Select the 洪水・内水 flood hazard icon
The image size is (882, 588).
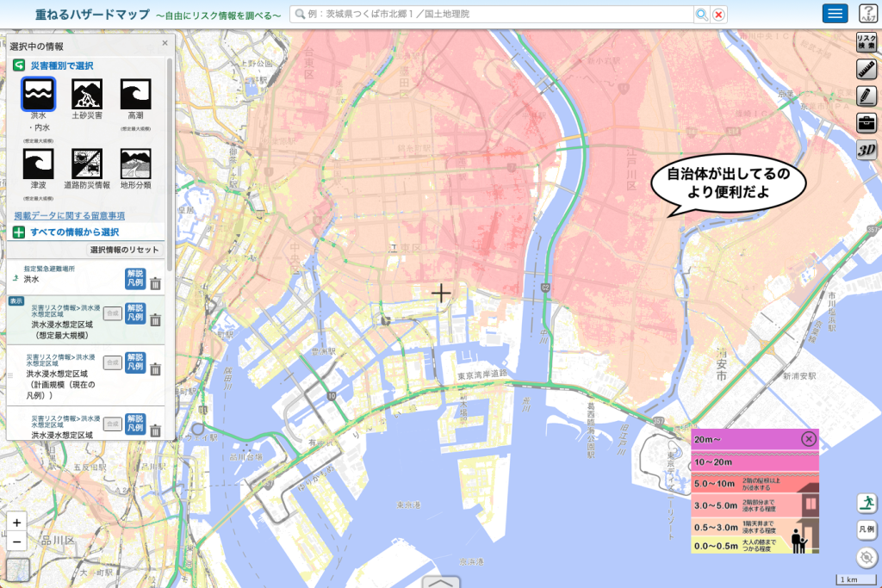coord(39,94)
